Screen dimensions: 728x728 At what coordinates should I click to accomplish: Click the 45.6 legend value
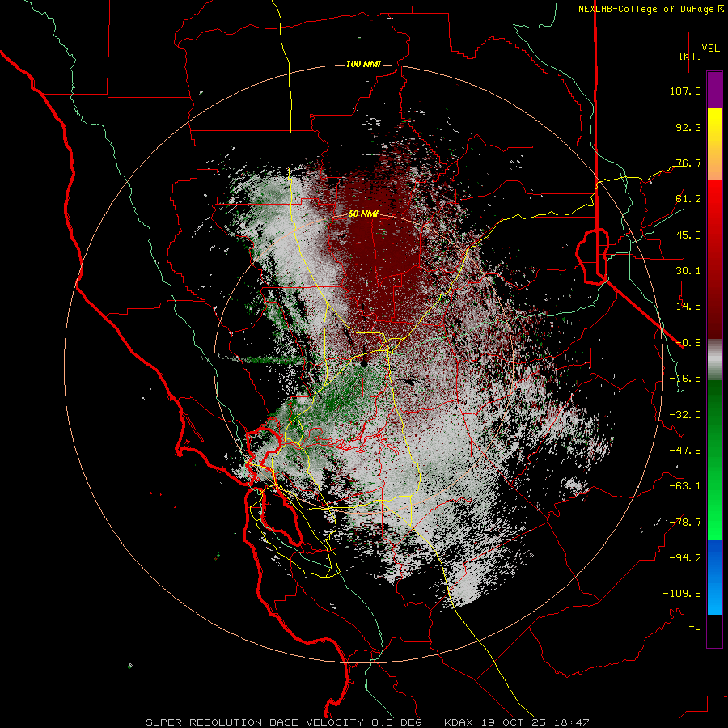tap(688, 235)
